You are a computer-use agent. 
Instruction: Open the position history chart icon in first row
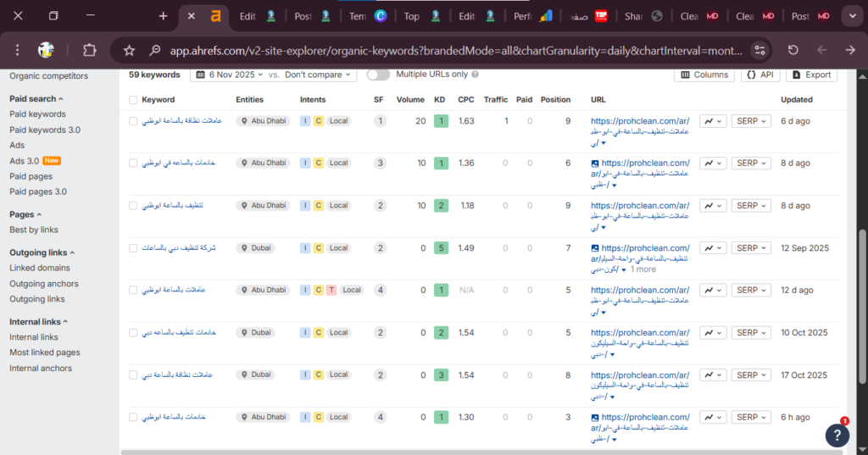[x=713, y=121]
